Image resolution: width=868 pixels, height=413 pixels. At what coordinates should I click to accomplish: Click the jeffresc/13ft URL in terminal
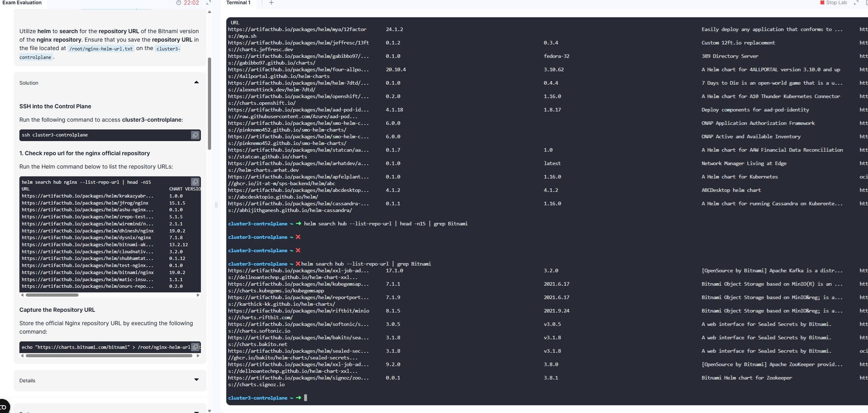pos(298,43)
